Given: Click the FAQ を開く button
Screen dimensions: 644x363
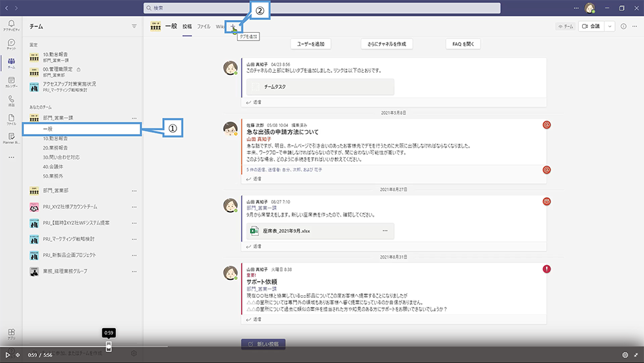Looking at the screenshot, I should [463, 44].
